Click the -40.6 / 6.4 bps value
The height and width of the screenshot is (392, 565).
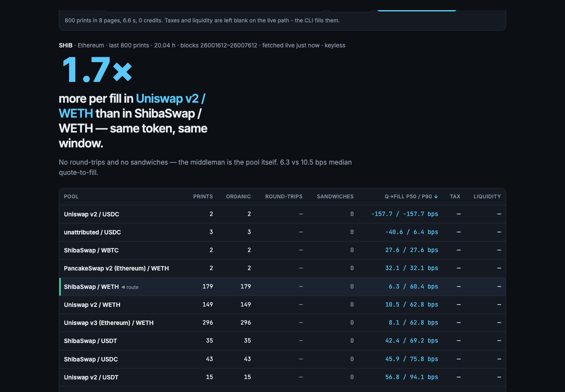[x=412, y=232]
